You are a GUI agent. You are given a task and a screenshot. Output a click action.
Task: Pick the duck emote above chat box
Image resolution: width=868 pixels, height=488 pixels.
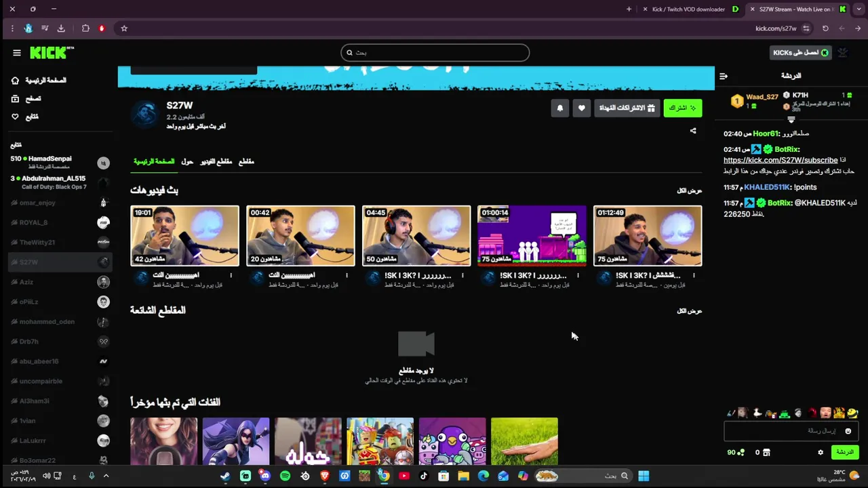point(757,413)
